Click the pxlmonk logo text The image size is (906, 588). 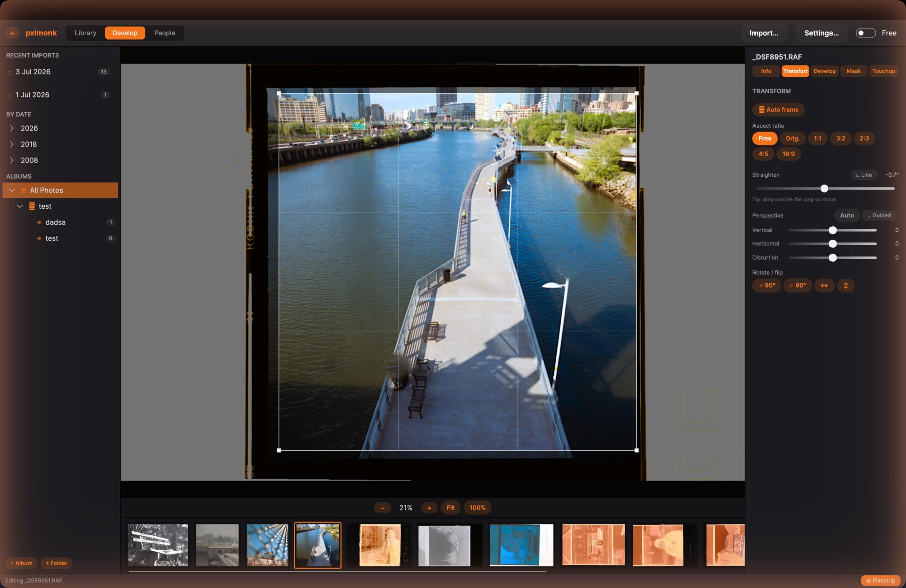[41, 33]
